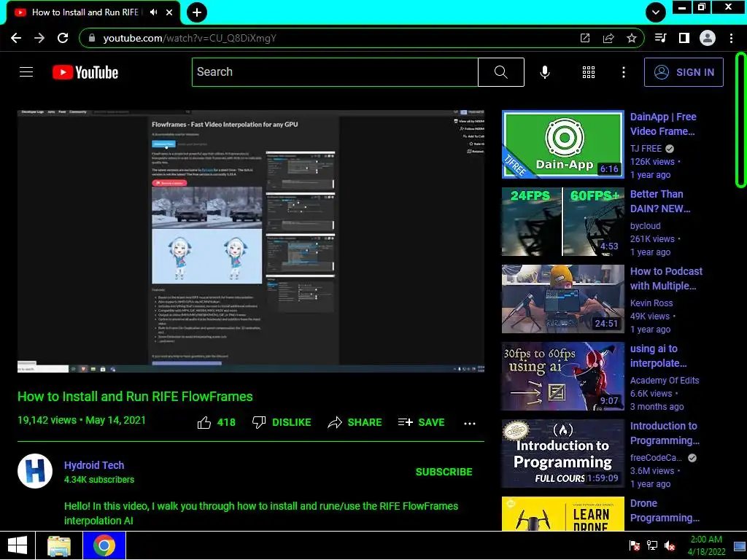This screenshot has height=560, width=747.
Task: Open Chrome three-dot menu
Action: click(x=731, y=38)
